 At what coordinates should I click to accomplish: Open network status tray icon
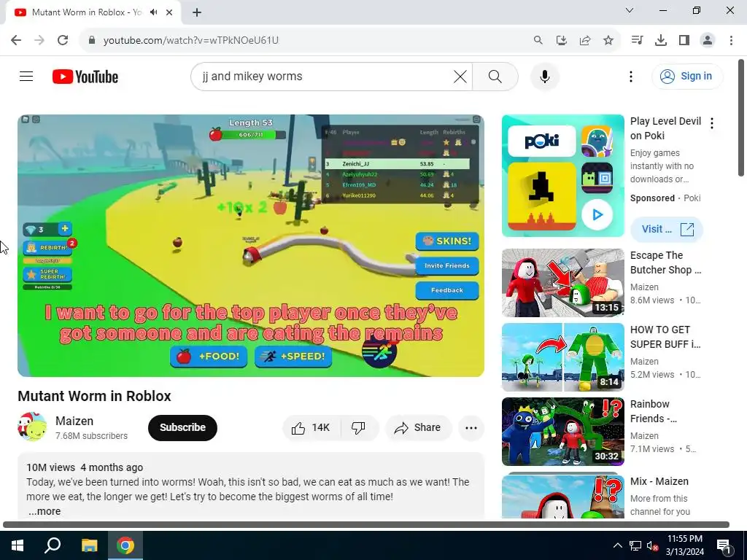(x=635, y=545)
